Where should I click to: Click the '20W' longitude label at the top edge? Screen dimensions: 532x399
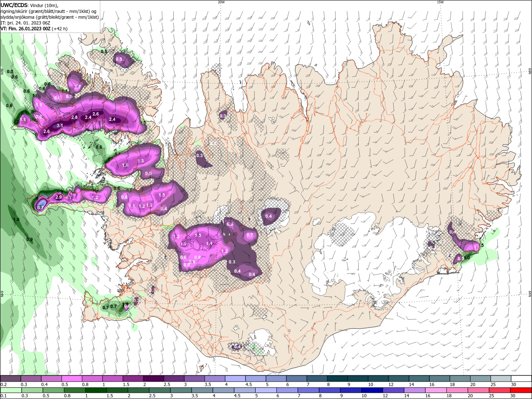pyautogui.click(x=221, y=2)
